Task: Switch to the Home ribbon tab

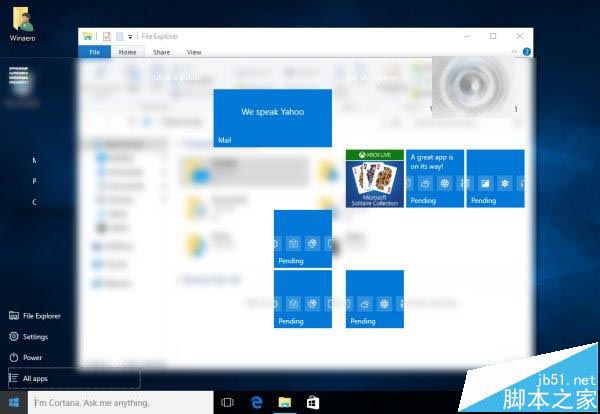Action: [x=127, y=52]
